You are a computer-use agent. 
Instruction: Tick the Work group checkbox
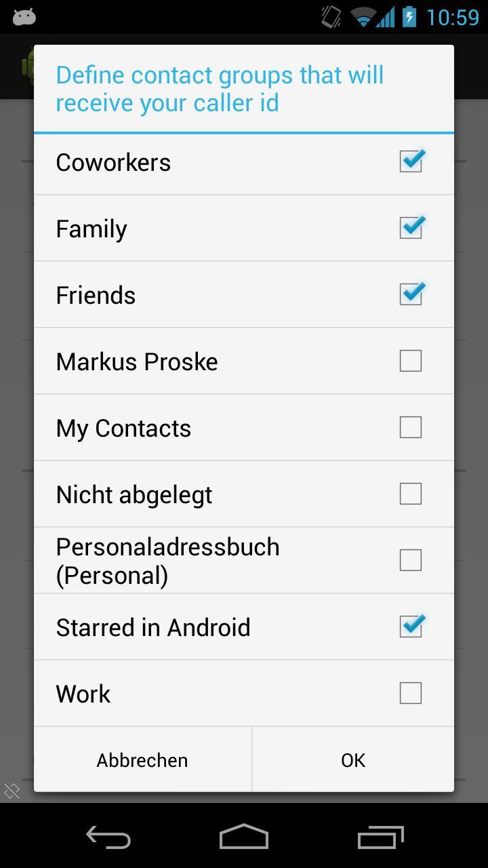[411, 693]
